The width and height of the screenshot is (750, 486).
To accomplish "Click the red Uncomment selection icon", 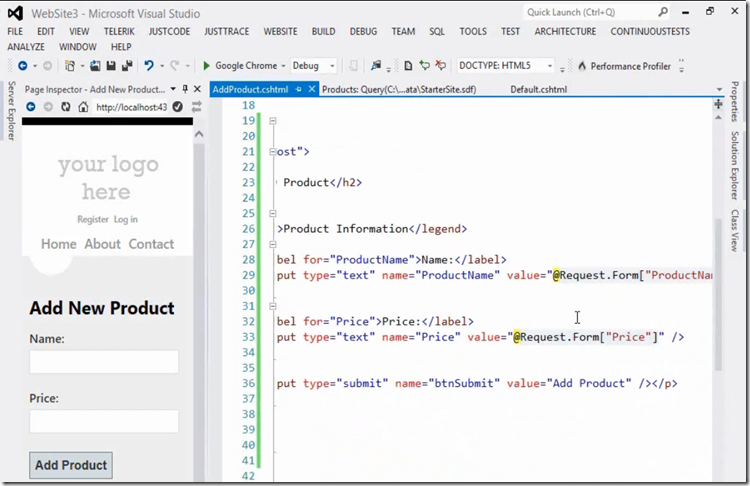I will pos(441,66).
